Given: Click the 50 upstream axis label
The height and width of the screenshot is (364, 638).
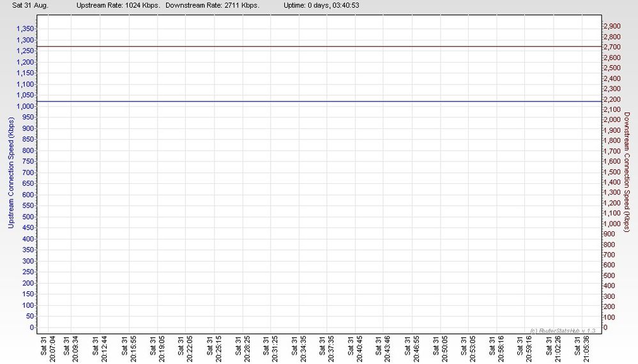Looking at the screenshot, I should [30, 316].
